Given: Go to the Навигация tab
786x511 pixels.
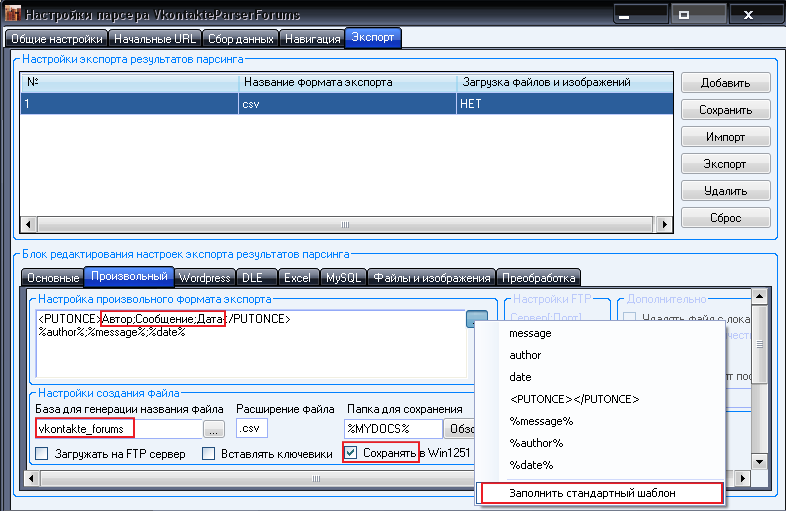Looking at the screenshot, I should click(x=312, y=39).
